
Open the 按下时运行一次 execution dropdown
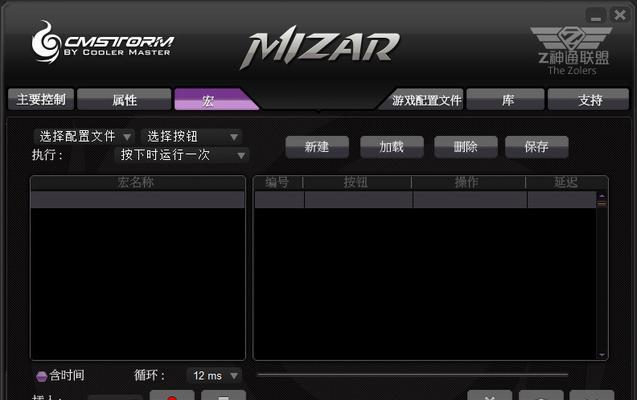tap(182, 155)
